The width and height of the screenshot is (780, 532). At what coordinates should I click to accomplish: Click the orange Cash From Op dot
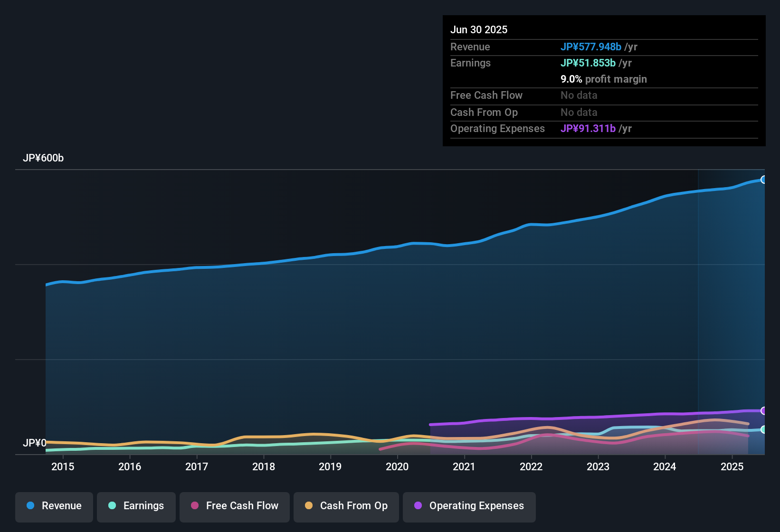pos(309,505)
